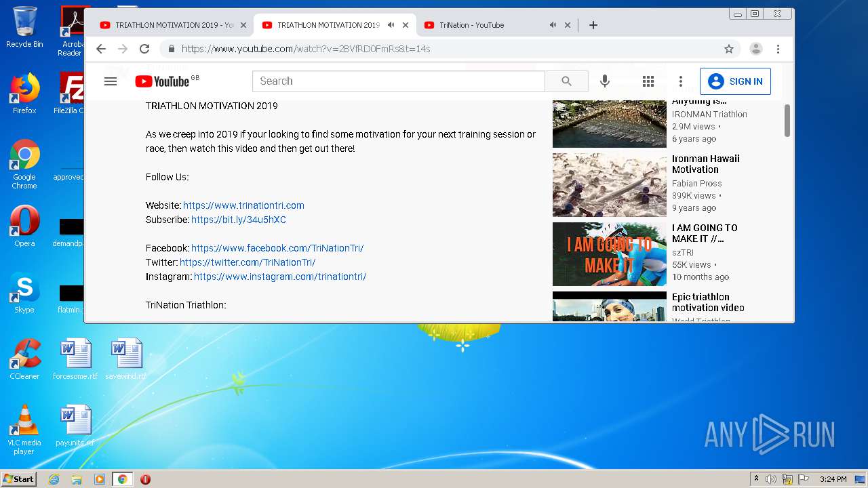This screenshot has width=868, height=488.
Task: Click the page vertical scrollbar thumb
Action: pos(787,121)
